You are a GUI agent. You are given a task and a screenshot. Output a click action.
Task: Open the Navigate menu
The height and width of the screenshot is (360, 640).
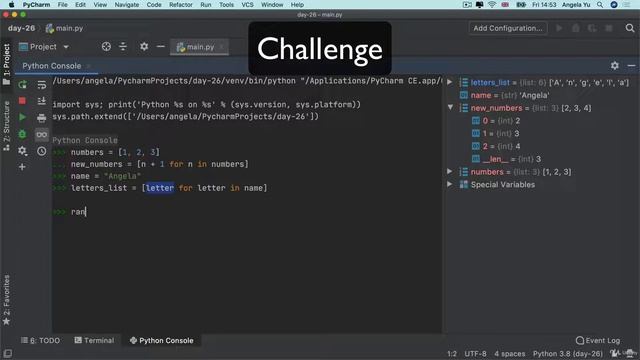pyautogui.click(x=127, y=5)
